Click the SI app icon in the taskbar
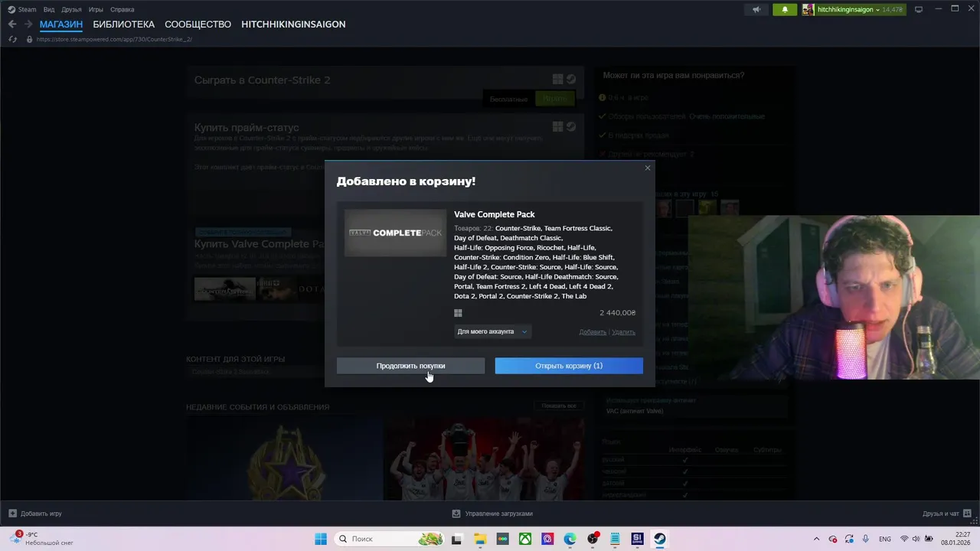This screenshot has height=551, width=980. pyautogui.click(x=637, y=539)
